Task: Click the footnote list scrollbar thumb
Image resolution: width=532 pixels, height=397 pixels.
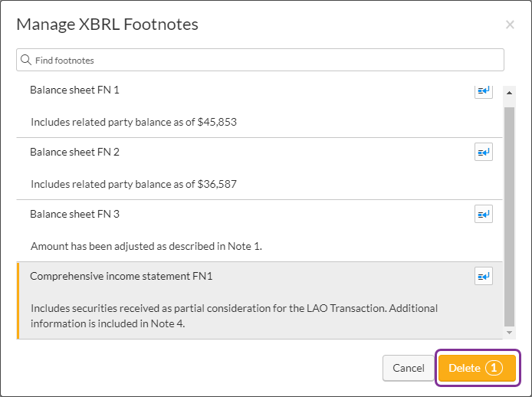Action: pos(509,216)
